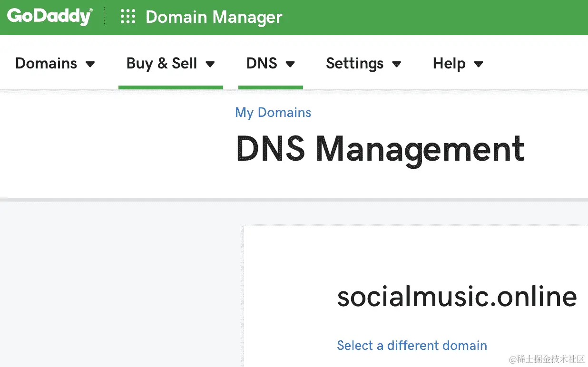Screen dimensions: 588x367
Task: Click Select a different domain link
Action: (412, 345)
